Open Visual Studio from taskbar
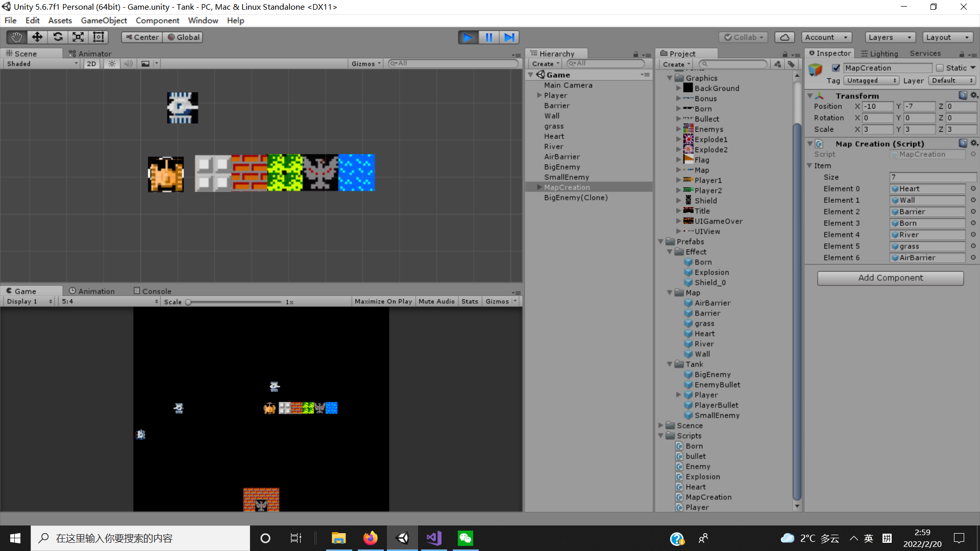The image size is (980, 551). coord(434,538)
